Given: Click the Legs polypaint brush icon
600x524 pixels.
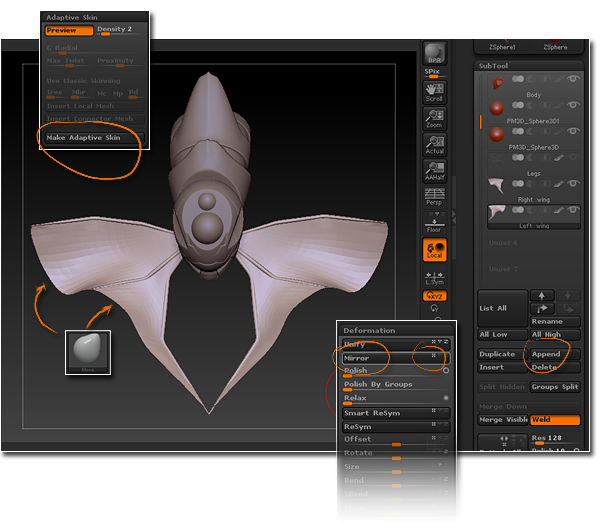Looking at the screenshot, I should click(x=559, y=158).
